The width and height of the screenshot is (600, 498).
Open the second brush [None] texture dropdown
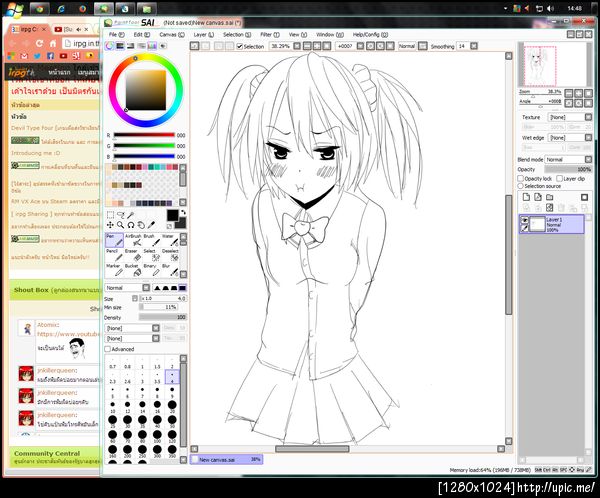pos(132,338)
